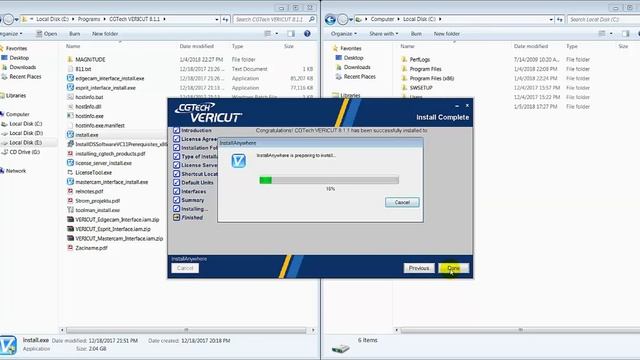The width and height of the screenshot is (640, 360).
Task: Click the Introduction step checkbox
Action: [x=176, y=130]
